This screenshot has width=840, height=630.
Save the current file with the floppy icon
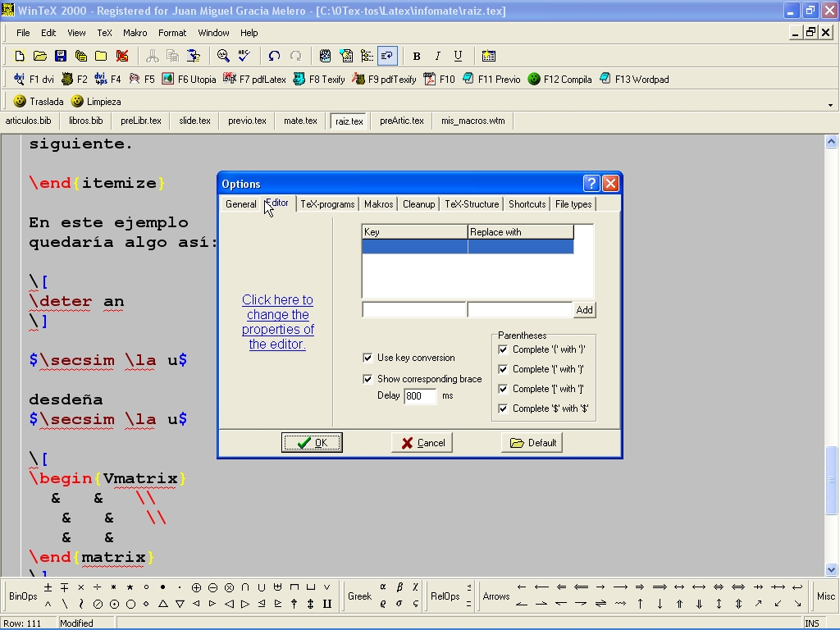(61, 56)
